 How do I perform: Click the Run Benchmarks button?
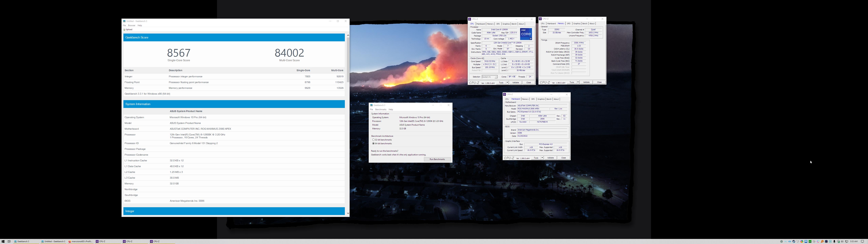point(437,159)
